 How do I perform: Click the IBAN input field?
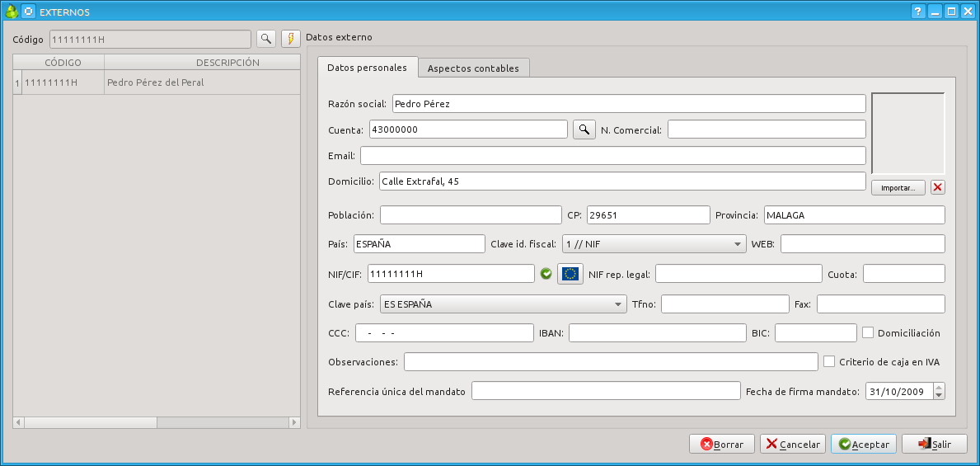[658, 332]
